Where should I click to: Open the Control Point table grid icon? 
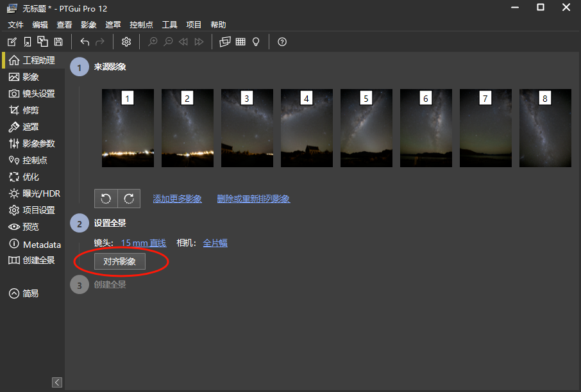(240, 42)
